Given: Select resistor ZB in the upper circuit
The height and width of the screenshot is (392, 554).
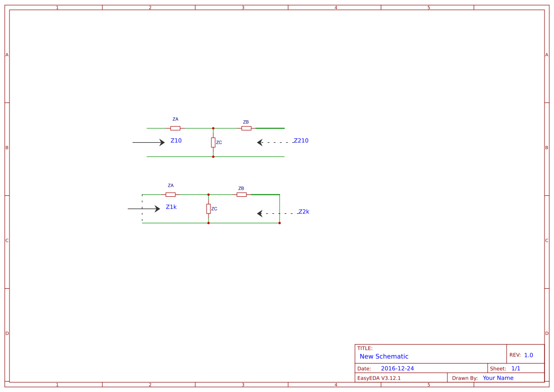Looking at the screenshot, I should [246, 128].
